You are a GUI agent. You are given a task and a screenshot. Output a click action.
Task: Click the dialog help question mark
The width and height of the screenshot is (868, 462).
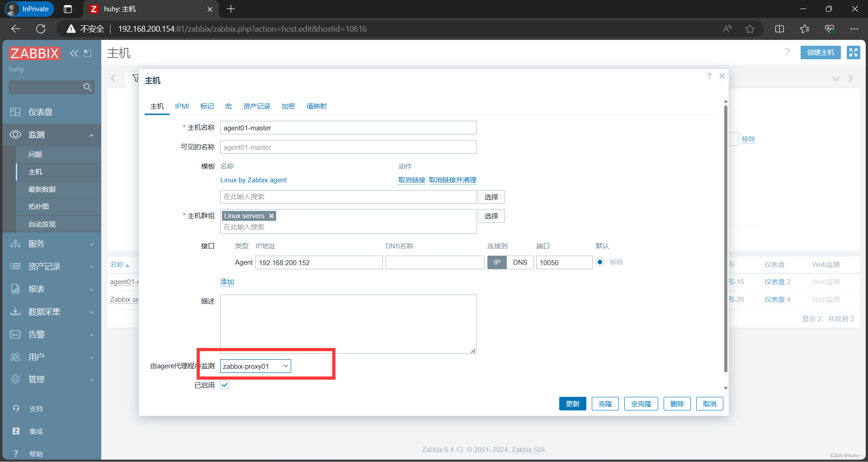point(709,76)
